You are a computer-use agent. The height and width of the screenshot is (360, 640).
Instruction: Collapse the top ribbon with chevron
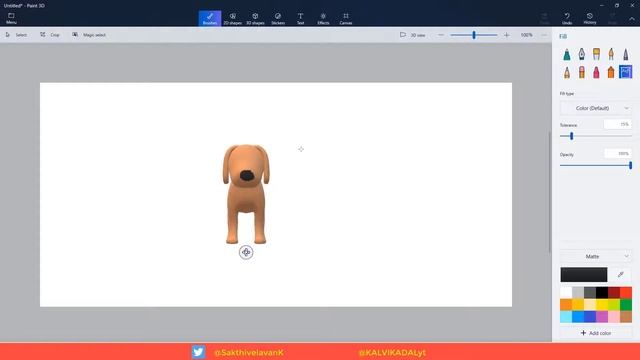coord(631,19)
